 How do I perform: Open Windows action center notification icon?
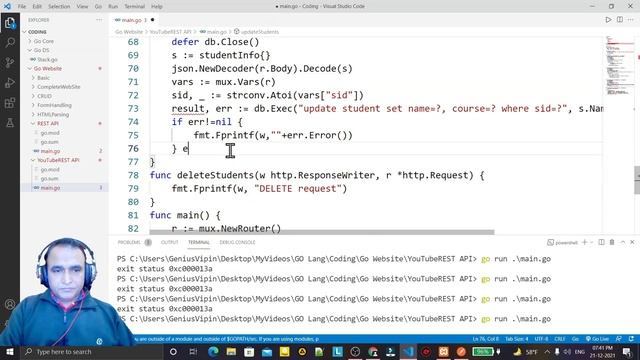pyautogui.click(x=627, y=351)
